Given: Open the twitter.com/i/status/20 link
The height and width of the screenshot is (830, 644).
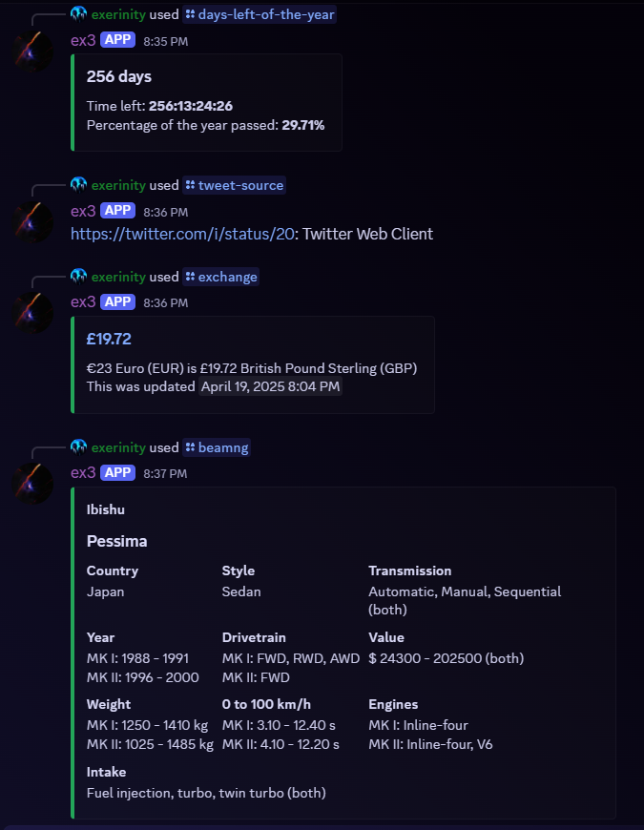Looking at the screenshot, I should pyautogui.click(x=182, y=234).
